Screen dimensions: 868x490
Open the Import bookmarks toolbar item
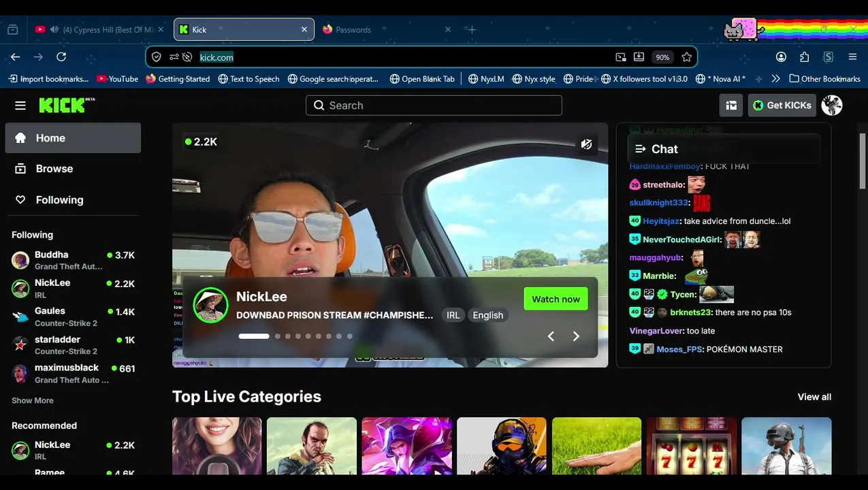pyautogui.click(x=48, y=79)
